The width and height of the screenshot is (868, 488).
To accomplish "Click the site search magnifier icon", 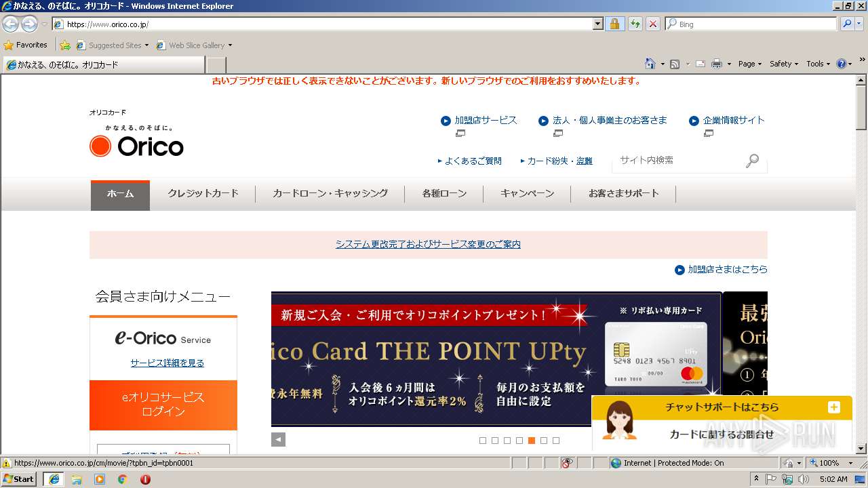I will coord(752,161).
